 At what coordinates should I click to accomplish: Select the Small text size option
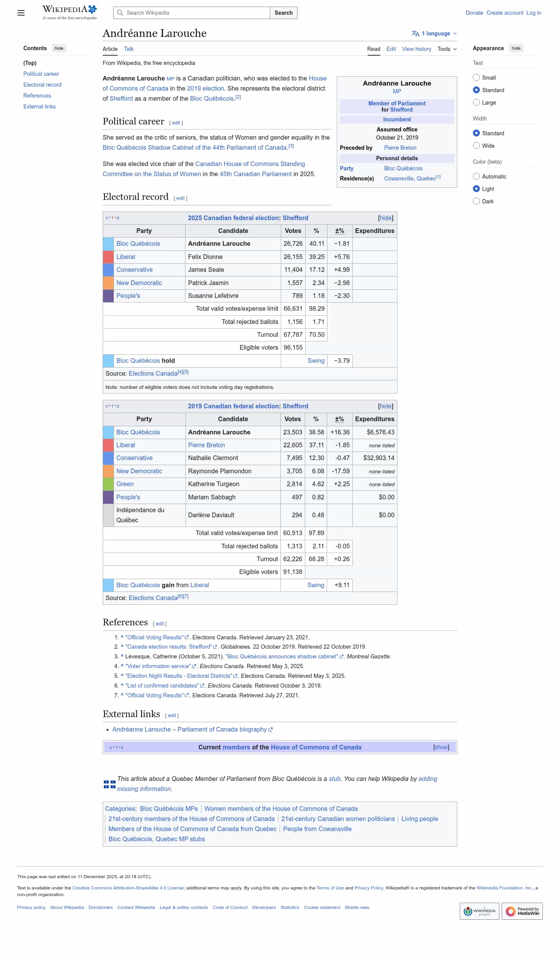476,77
